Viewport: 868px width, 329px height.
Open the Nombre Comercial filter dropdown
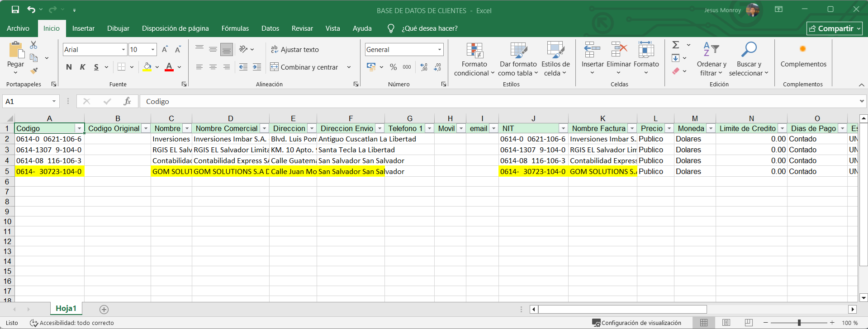coord(264,128)
